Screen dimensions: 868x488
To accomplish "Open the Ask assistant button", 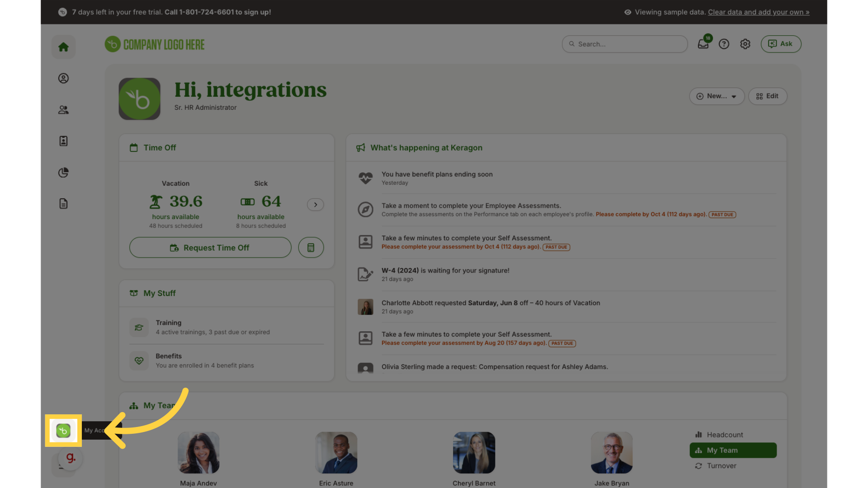I will pos(781,44).
